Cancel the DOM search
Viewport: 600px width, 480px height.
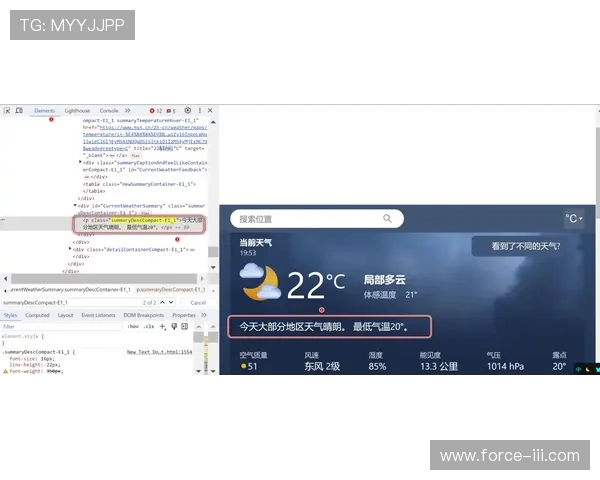[x=198, y=303]
